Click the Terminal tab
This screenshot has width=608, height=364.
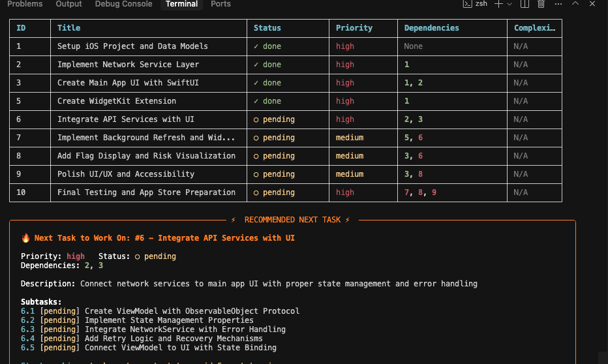[x=181, y=4]
